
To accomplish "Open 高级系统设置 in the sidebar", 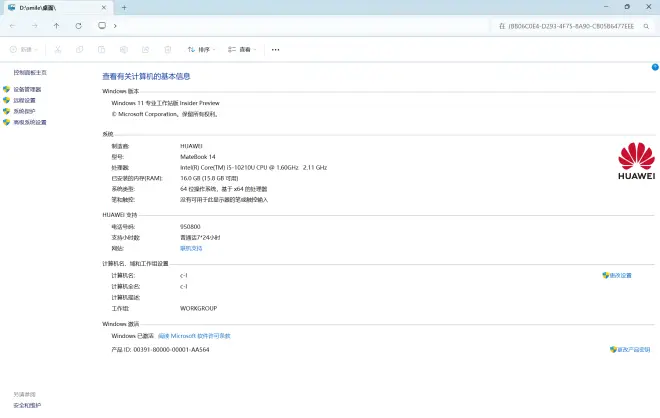I will click(29, 122).
